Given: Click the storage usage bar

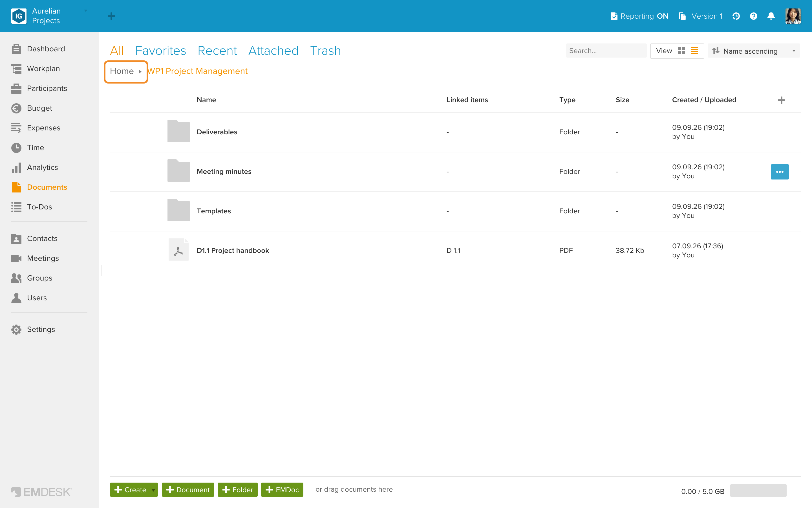Looking at the screenshot, I should (x=758, y=491).
